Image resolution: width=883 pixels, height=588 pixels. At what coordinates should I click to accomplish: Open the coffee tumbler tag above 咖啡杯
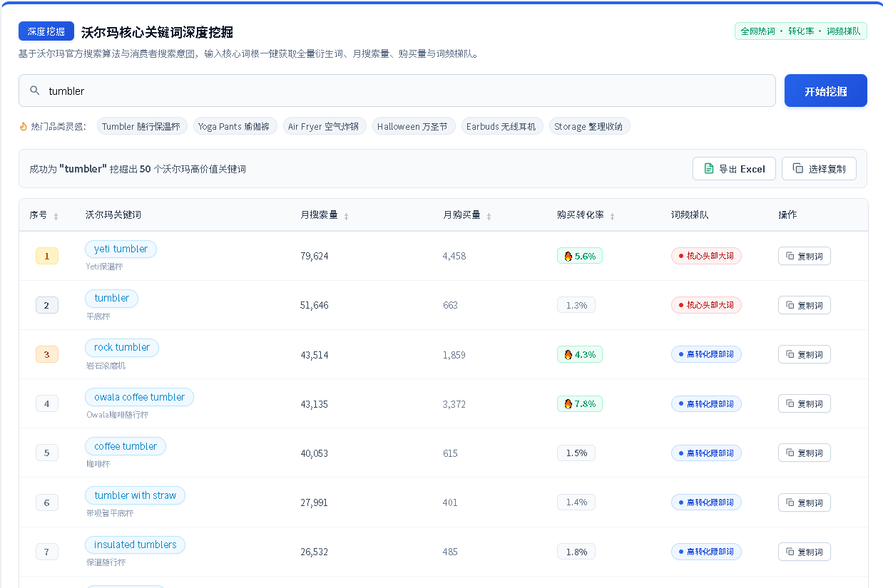(126, 446)
